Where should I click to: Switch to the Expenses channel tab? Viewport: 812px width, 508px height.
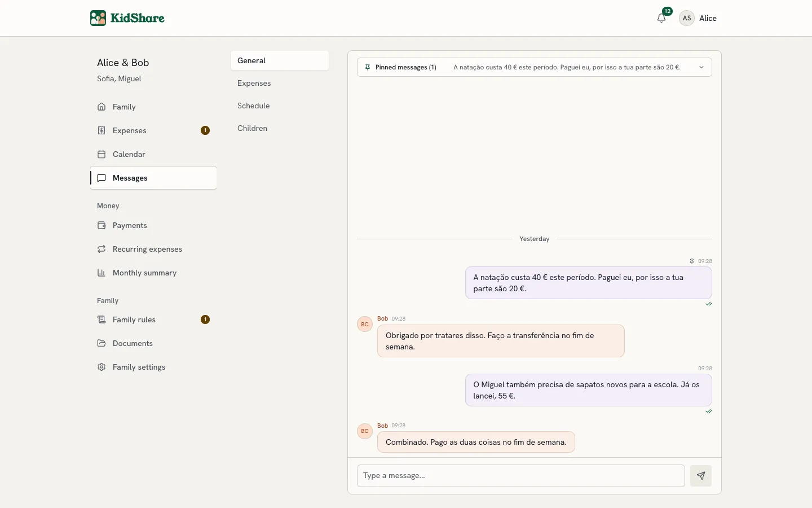point(280,83)
